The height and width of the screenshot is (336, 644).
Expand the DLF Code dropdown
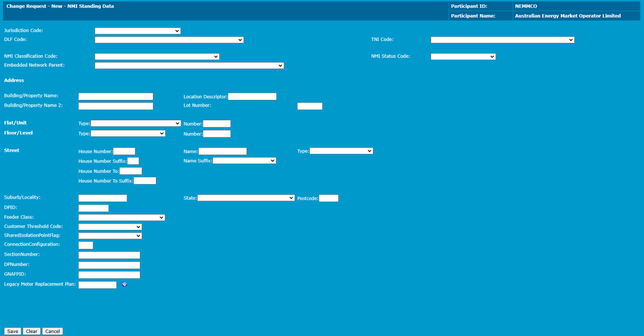point(169,40)
